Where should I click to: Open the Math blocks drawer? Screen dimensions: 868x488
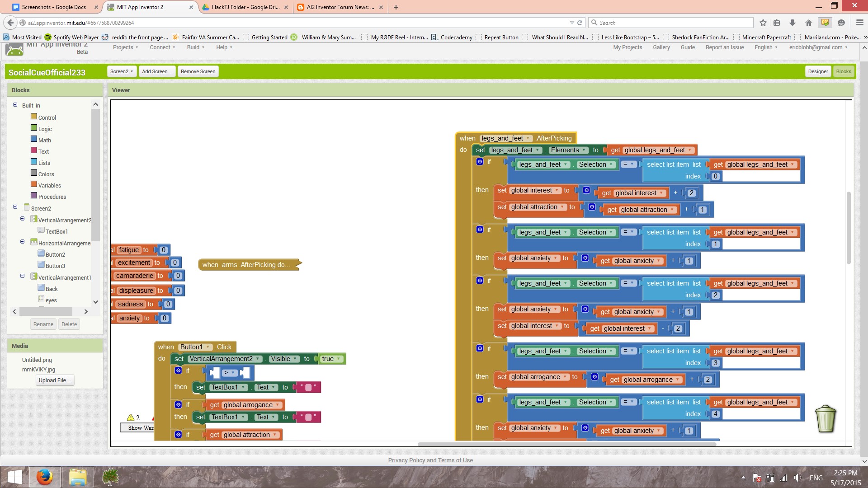coord(44,140)
